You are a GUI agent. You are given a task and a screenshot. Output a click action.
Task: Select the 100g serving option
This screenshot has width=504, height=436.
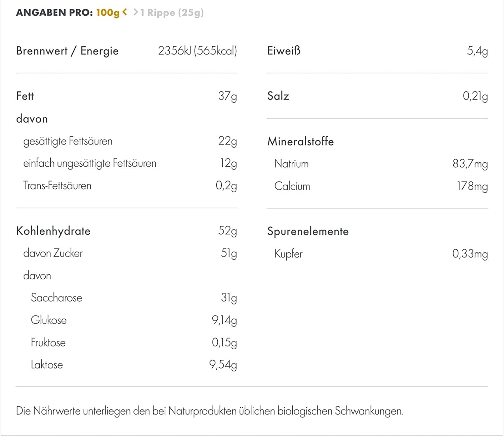click(x=108, y=13)
